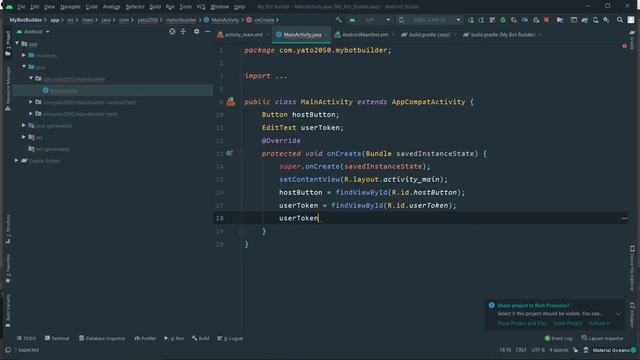Select MainActivity in the project tree

click(63, 91)
